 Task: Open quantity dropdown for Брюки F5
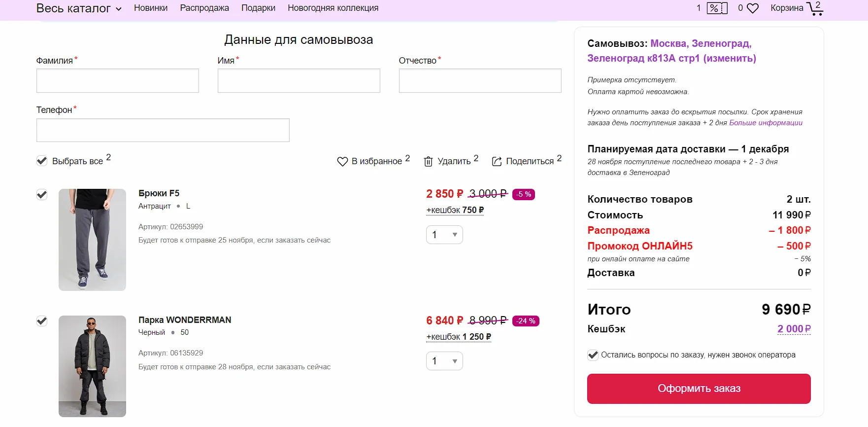tap(444, 235)
